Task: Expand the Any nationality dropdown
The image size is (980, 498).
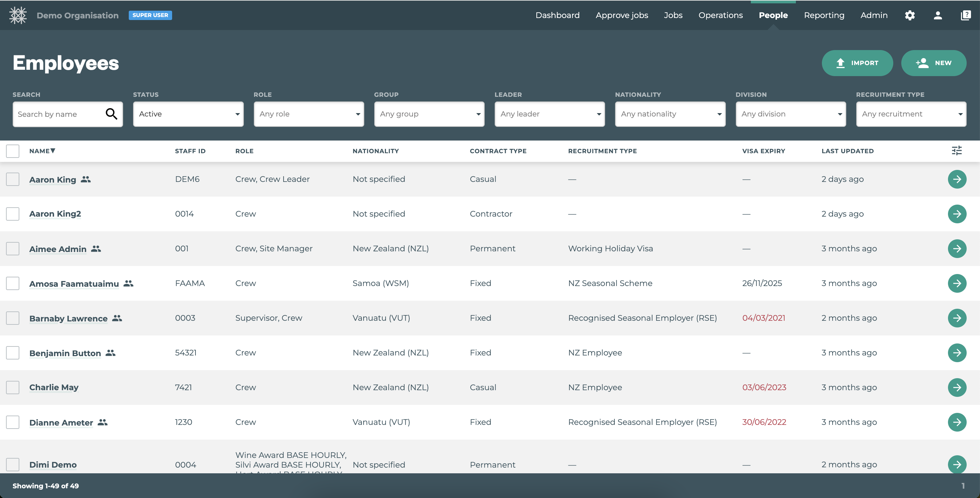Action: (x=670, y=114)
